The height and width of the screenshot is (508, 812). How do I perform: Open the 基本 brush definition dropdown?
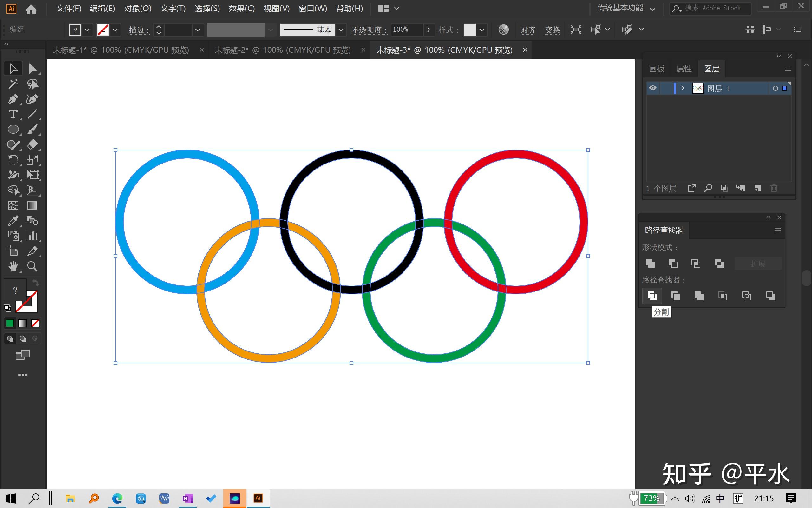pyautogui.click(x=341, y=30)
